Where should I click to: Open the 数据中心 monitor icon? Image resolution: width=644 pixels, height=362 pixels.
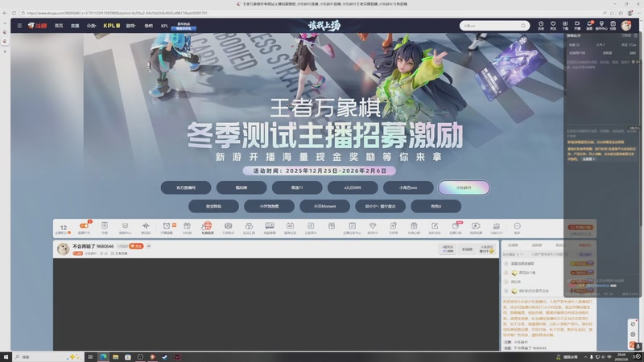click(x=125, y=228)
